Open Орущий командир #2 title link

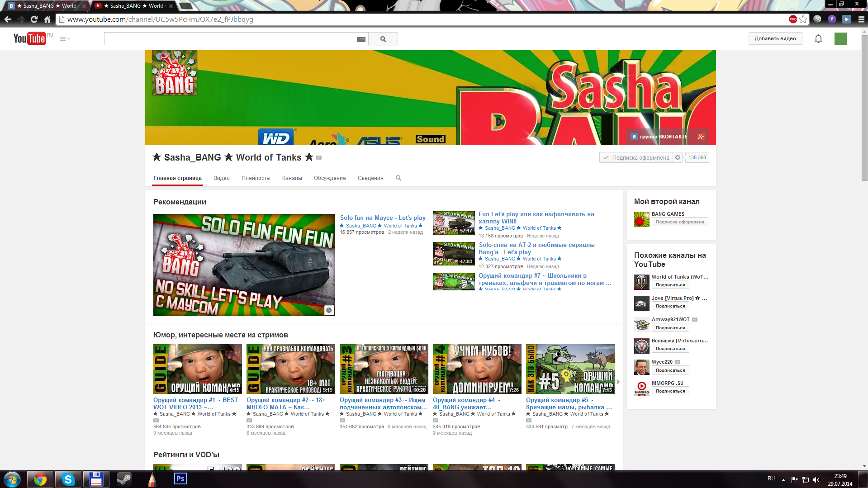(286, 403)
